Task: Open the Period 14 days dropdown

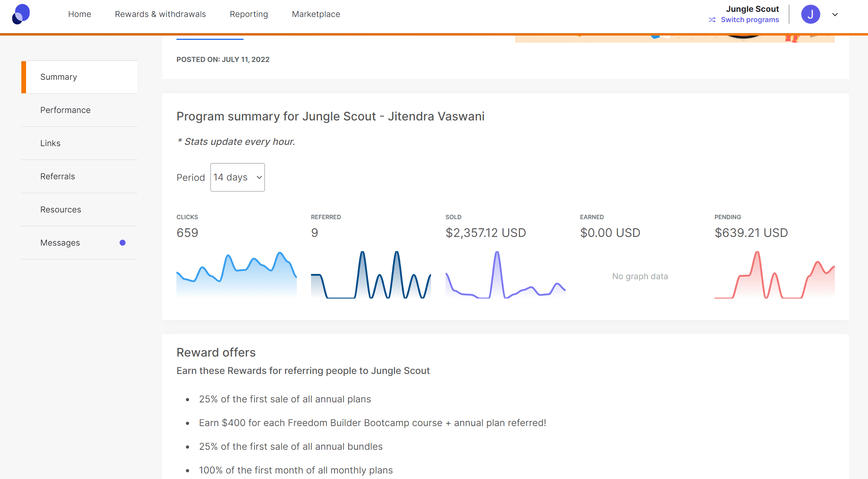Action: pyautogui.click(x=237, y=177)
